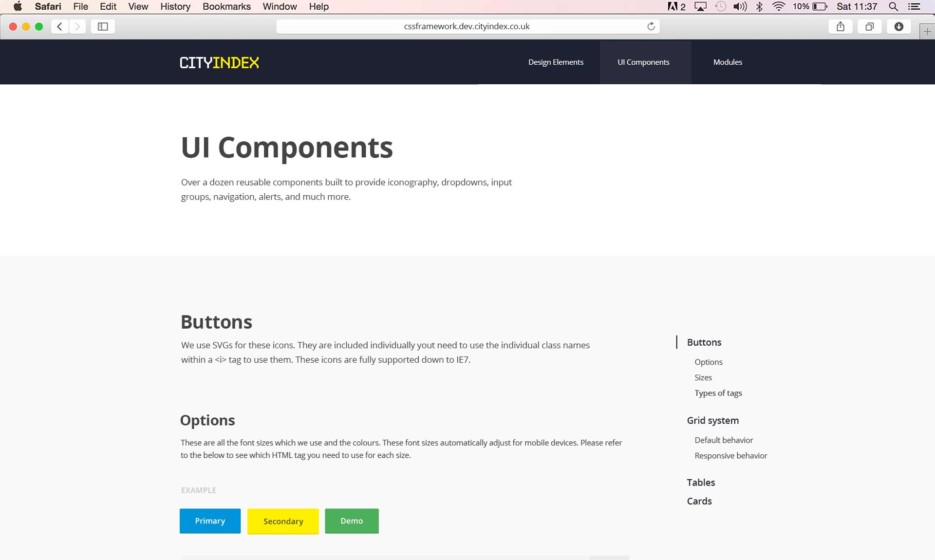Reload page using the refresh icon

coord(651,26)
